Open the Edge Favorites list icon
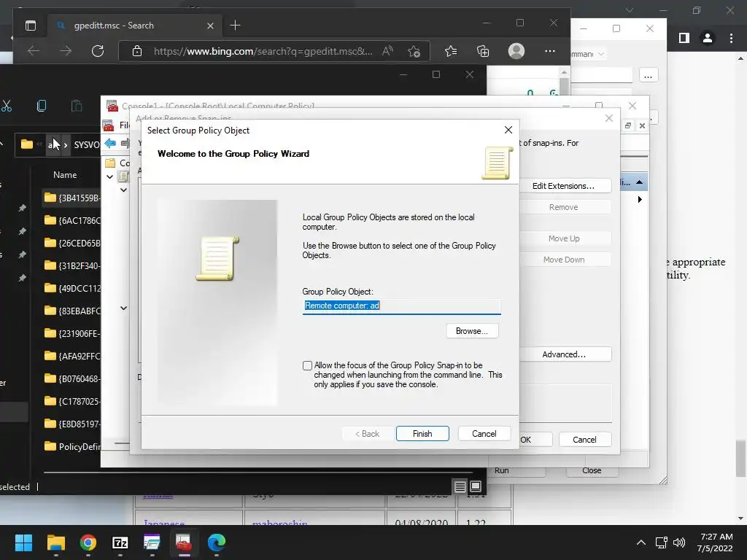 point(451,51)
